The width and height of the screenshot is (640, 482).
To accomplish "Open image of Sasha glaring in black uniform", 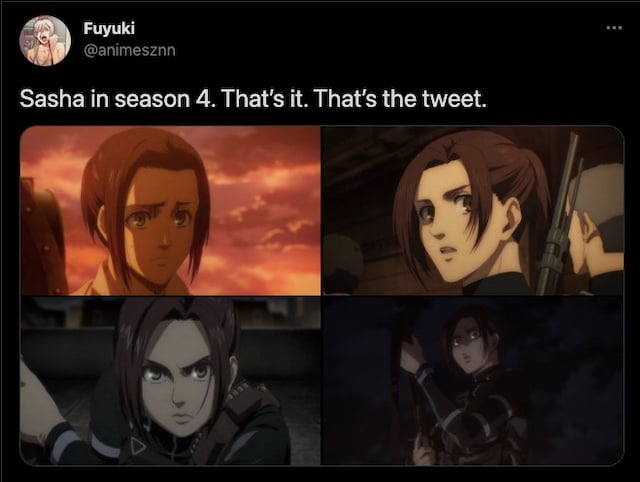I will (170, 381).
